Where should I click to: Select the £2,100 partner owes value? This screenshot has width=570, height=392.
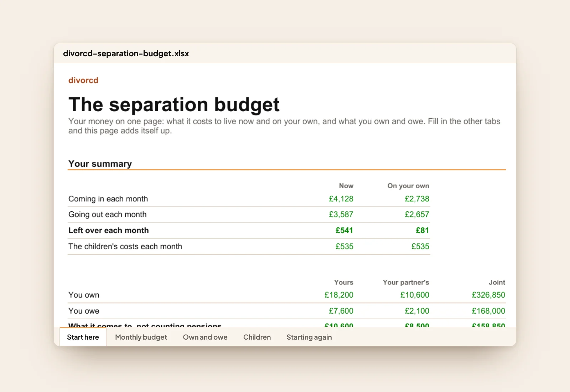click(x=417, y=311)
